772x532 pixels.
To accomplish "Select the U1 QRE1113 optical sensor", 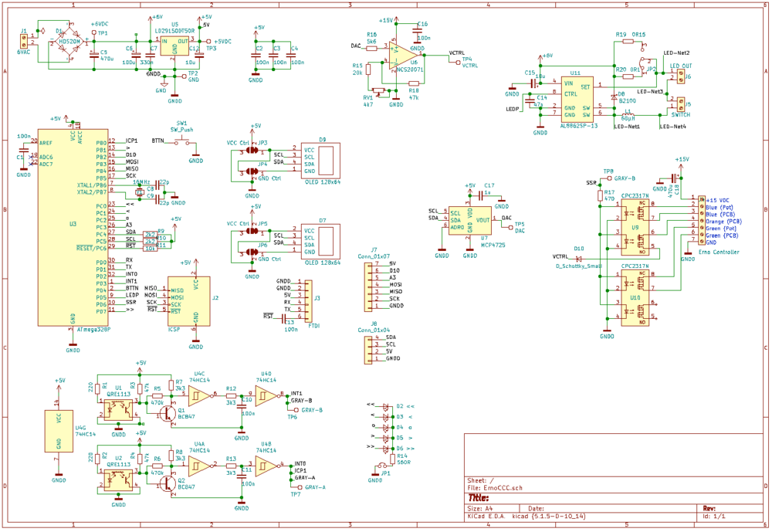I will click(118, 410).
